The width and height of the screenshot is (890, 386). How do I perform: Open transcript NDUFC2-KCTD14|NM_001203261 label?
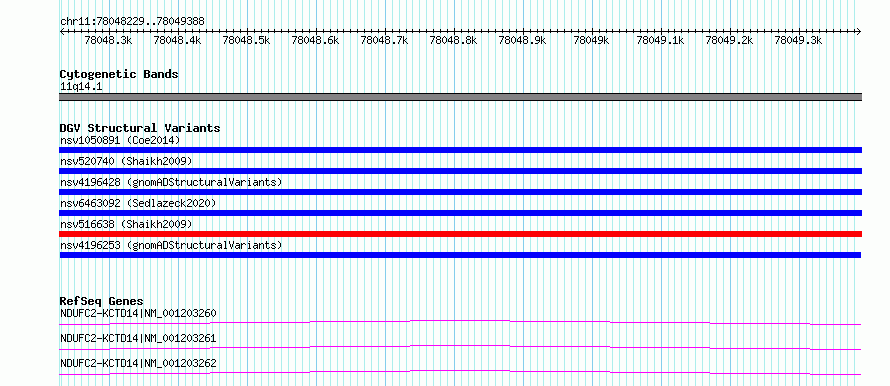138,338
